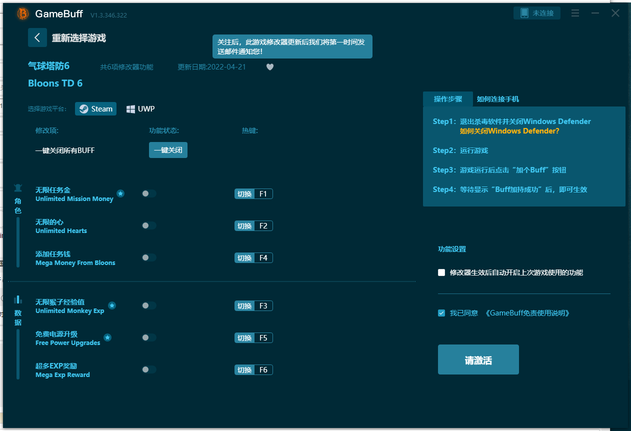The image size is (631, 431).
Task: Open the hamburger menu icon
Action: point(575,13)
